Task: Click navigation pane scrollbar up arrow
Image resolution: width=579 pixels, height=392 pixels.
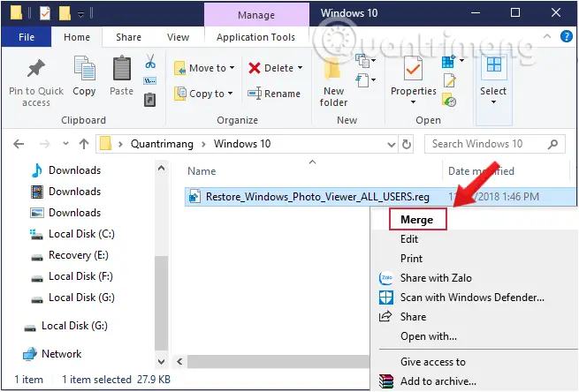Action: point(162,168)
